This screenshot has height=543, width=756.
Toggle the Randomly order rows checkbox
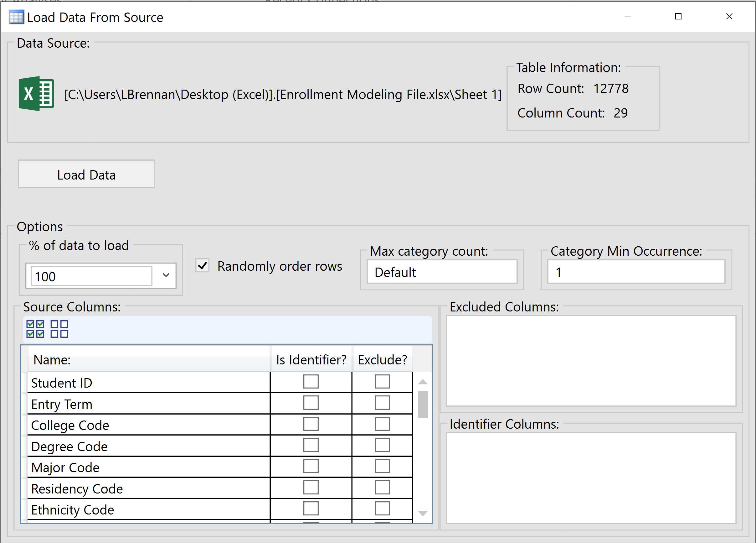(x=202, y=266)
